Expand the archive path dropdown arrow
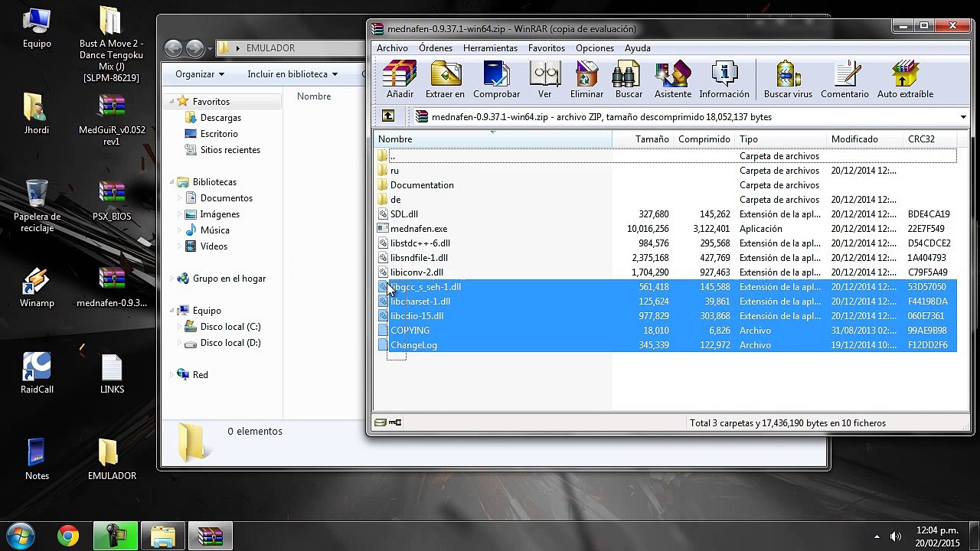Image resolution: width=980 pixels, height=551 pixels. pos(963,117)
